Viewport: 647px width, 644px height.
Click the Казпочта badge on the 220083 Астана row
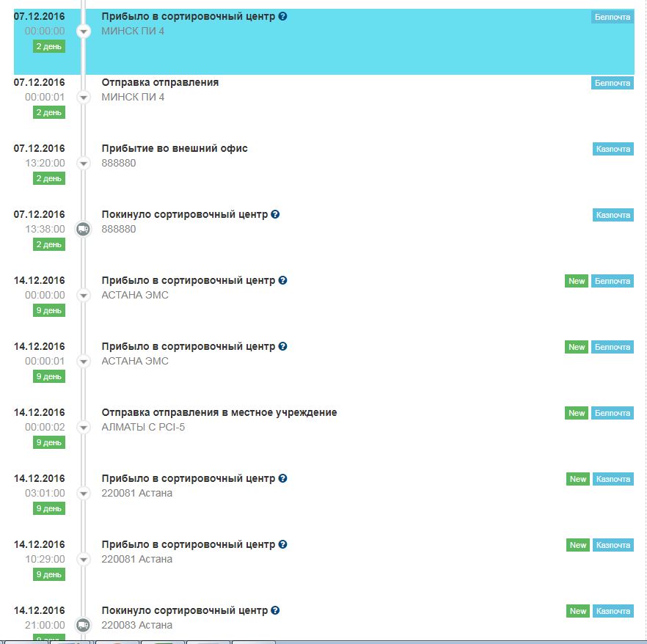pos(613,611)
